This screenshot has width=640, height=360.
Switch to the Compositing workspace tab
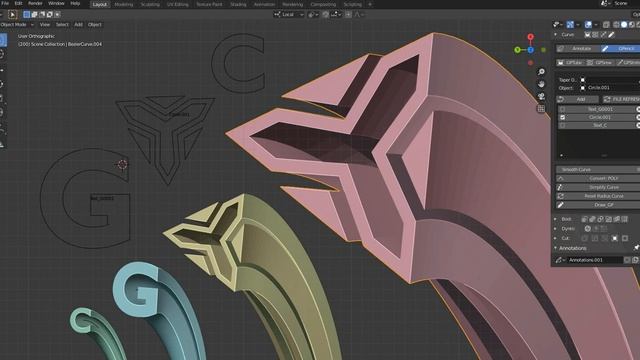(x=323, y=4)
